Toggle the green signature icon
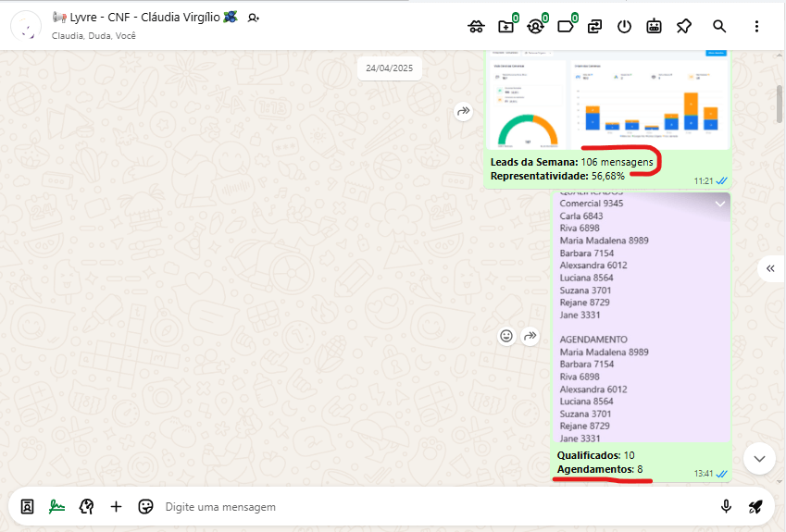Image resolution: width=786 pixels, height=532 pixels. pos(57,506)
